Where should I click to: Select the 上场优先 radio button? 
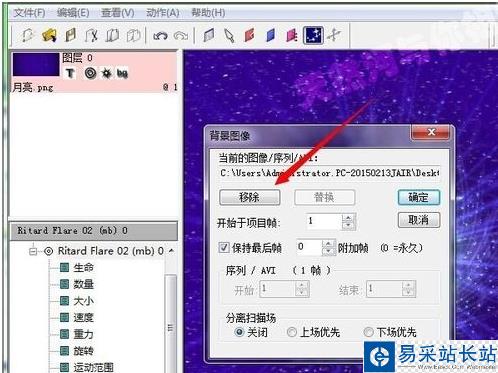point(292,332)
